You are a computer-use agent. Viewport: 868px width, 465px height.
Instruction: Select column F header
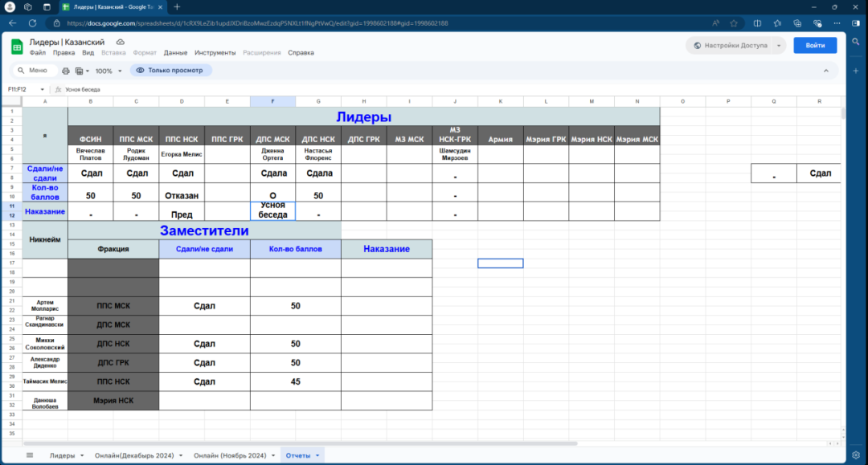pyautogui.click(x=273, y=102)
